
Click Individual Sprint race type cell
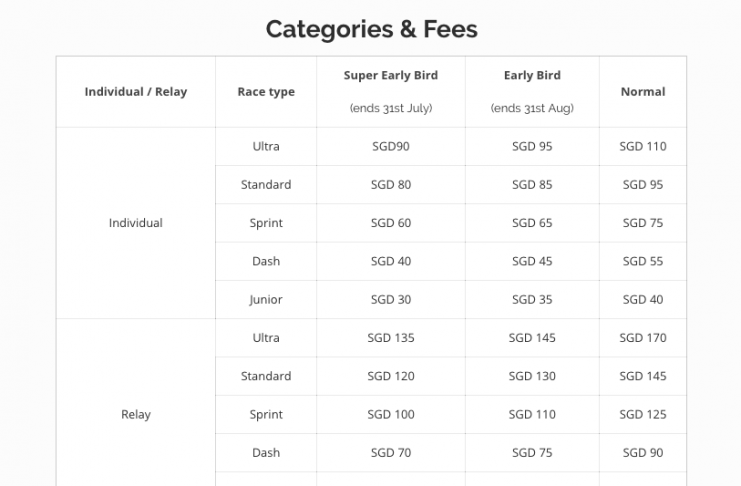click(266, 223)
